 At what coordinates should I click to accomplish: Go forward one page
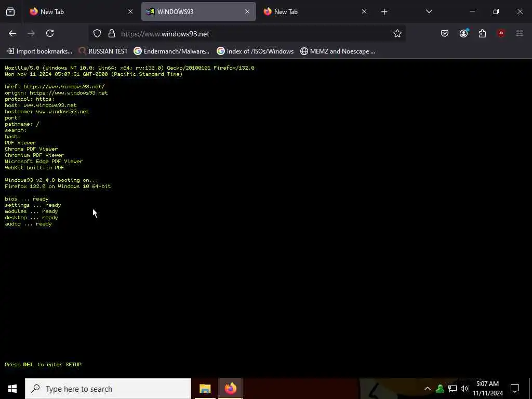[x=31, y=33]
